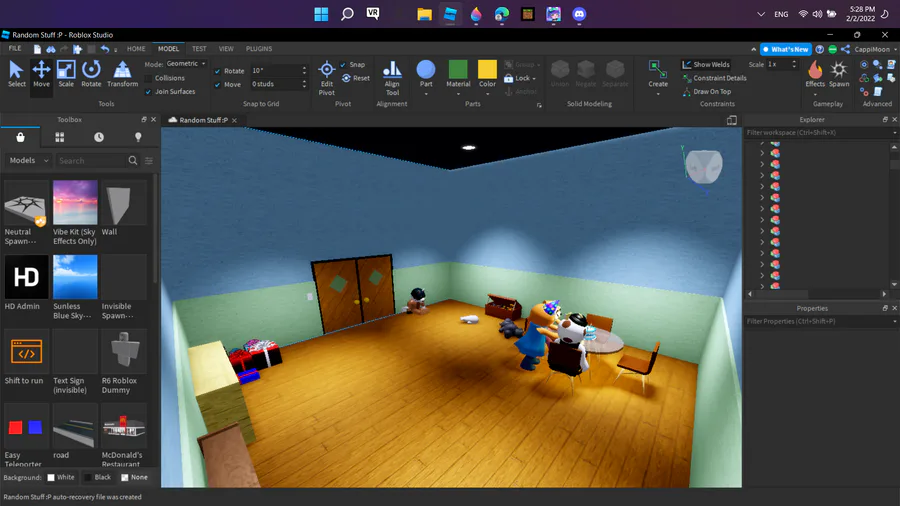Image resolution: width=900 pixels, height=506 pixels.
Task: Expand the Color dropdown arrow
Action: tap(487, 93)
